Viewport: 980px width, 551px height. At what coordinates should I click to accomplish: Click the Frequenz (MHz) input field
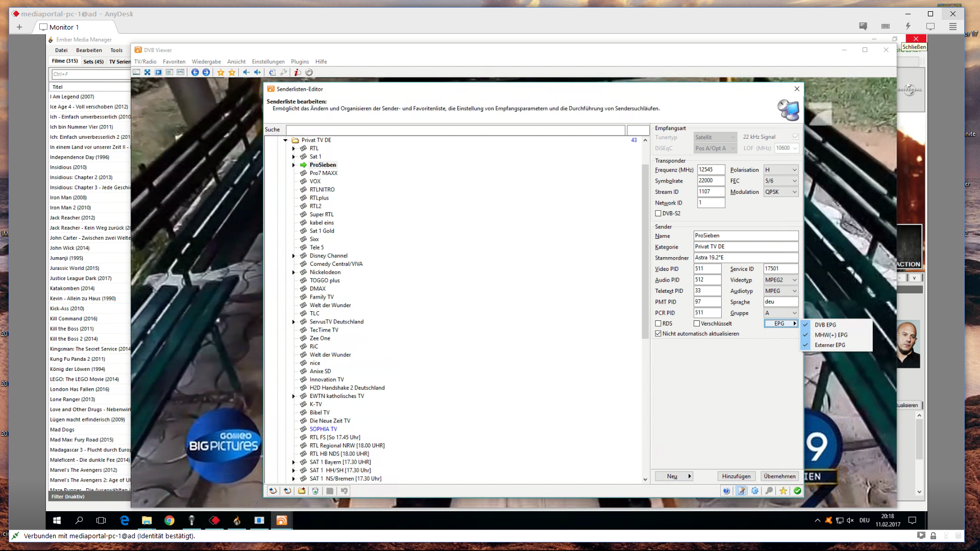(x=711, y=170)
